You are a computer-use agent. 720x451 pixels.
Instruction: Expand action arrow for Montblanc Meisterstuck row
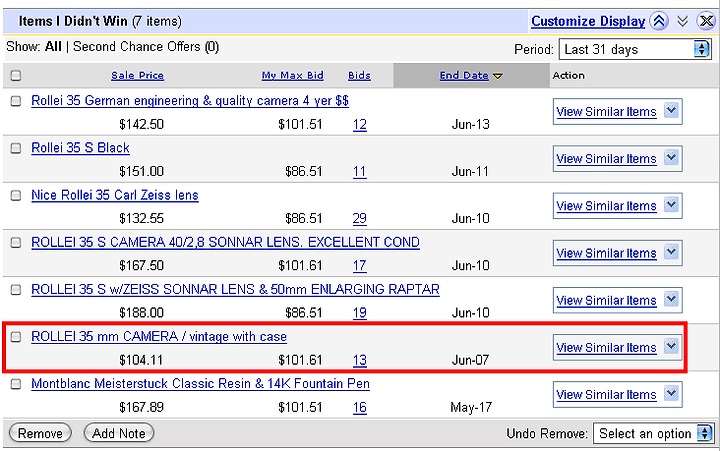pyautogui.click(x=671, y=393)
